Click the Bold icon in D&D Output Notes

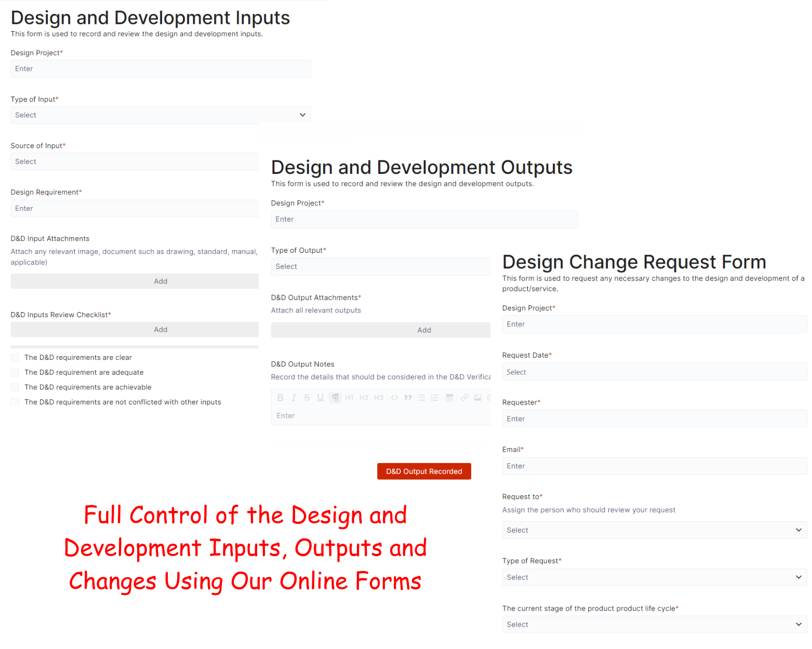[x=281, y=398]
